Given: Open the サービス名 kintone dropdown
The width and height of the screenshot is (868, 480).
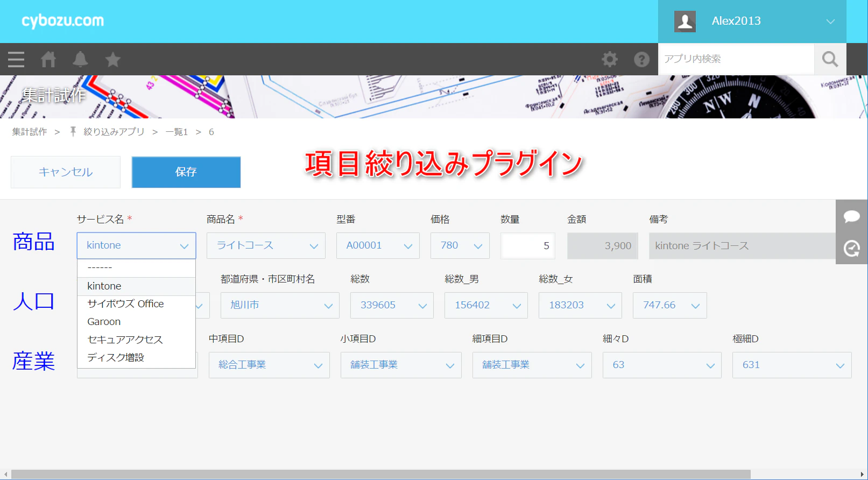Looking at the screenshot, I should 137,245.
